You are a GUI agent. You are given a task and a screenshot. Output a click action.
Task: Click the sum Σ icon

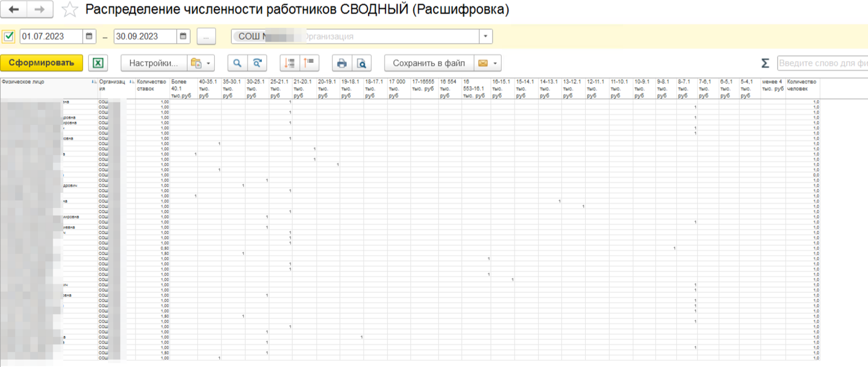[x=765, y=63]
